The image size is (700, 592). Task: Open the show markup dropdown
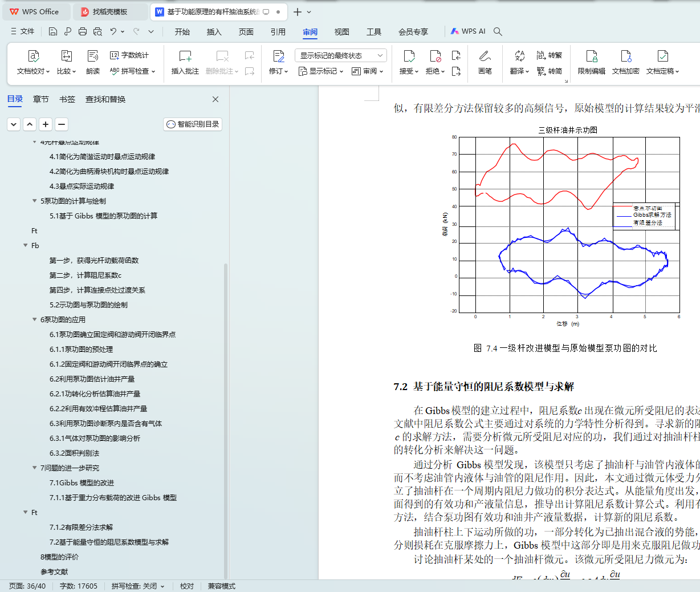pyautogui.click(x=321, y=71)
